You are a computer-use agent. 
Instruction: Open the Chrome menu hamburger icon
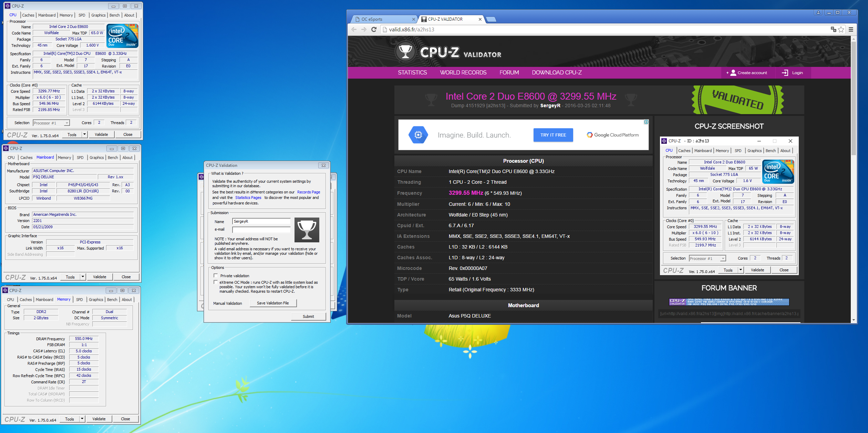click(851, 29)
